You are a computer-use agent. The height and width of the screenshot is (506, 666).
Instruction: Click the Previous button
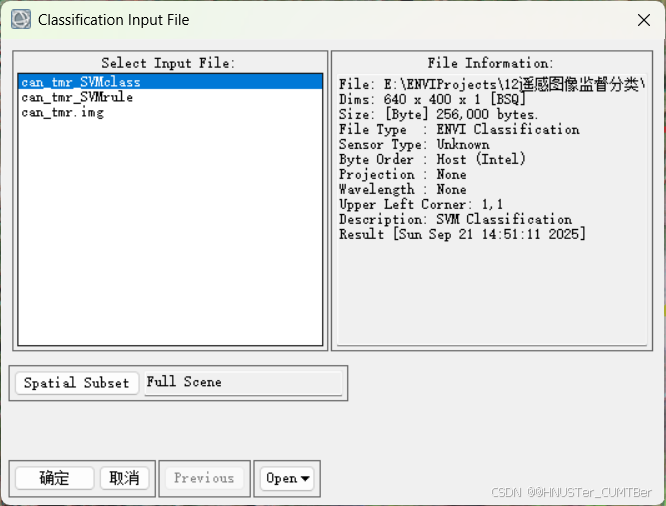[x=204, y=478]
